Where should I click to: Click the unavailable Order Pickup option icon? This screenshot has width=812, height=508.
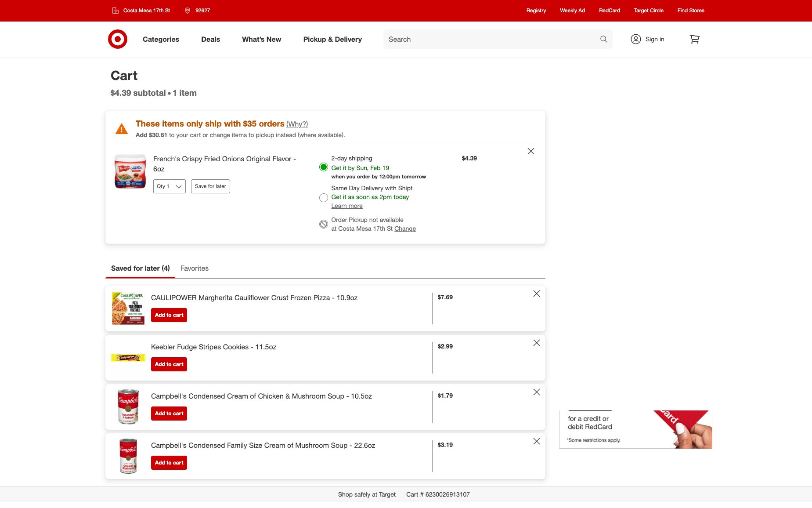(324, 224)
